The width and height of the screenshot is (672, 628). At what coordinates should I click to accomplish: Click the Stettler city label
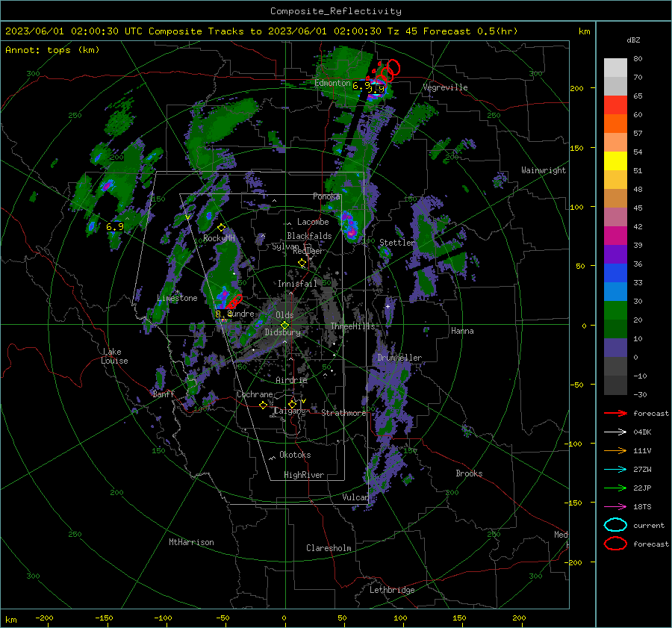pos(397,243)
